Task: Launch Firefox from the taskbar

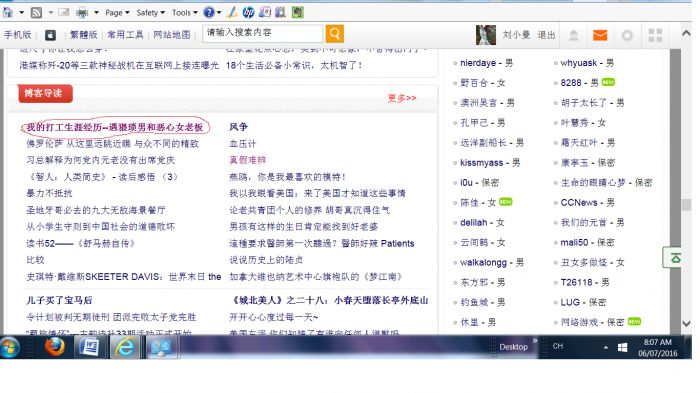Action: click(x=55, y=347)
